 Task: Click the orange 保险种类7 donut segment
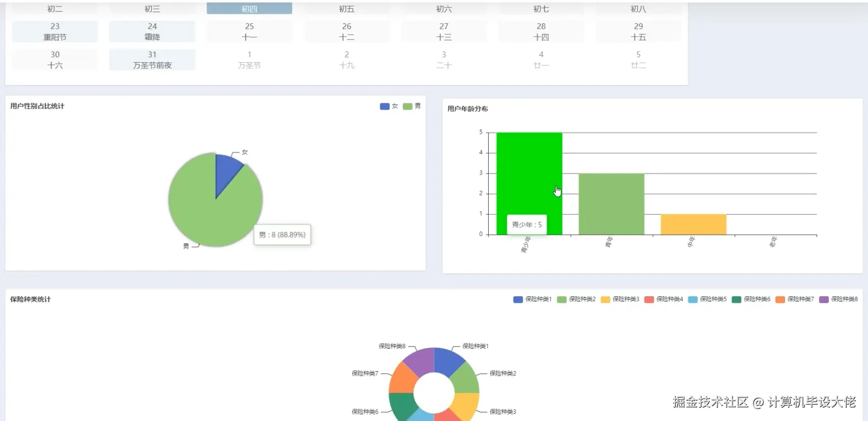(x=403, y=379)
